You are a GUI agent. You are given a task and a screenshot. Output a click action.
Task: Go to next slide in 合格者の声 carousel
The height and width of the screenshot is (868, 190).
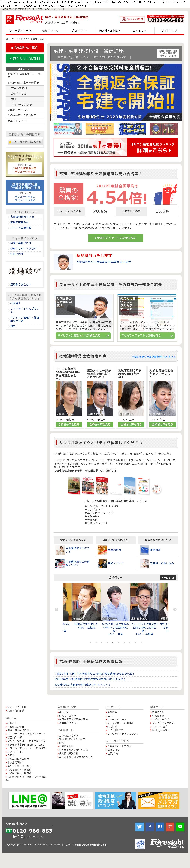click(x=175, y=609)
